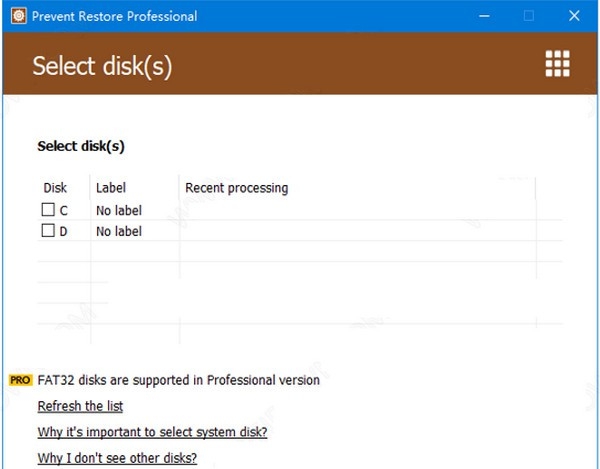Minimize the Prevent Restore Professional window
This screenshot has height=469, width=600.
point(484,16)
